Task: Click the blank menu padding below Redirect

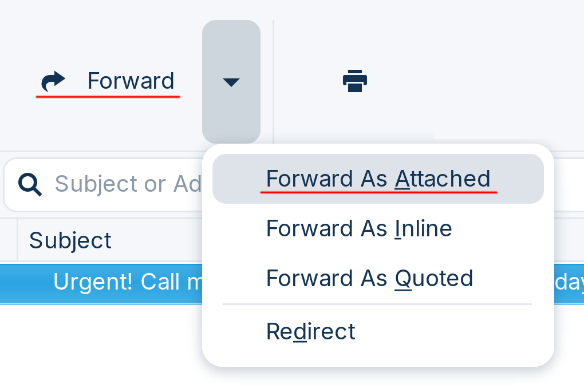Action: click(x=378, y=356)
